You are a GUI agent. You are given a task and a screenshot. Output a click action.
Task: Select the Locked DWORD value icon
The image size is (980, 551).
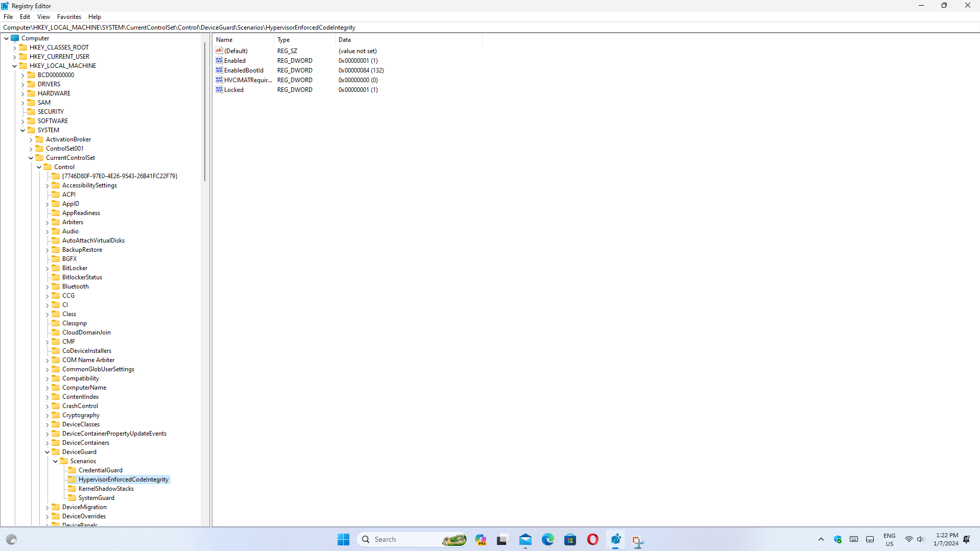(x=219, y=89)
